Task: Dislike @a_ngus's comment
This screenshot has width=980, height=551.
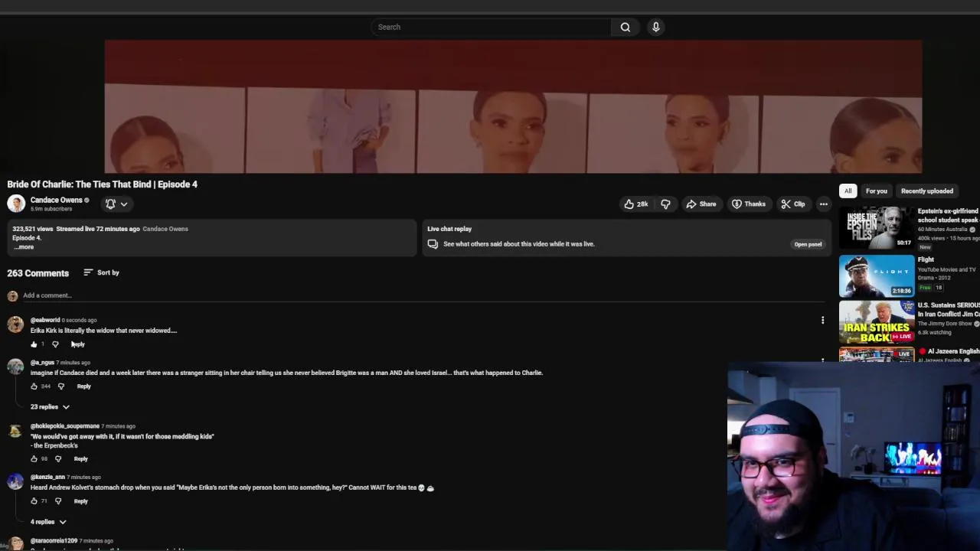Action: pyautogui.click(x=61, y=386)
